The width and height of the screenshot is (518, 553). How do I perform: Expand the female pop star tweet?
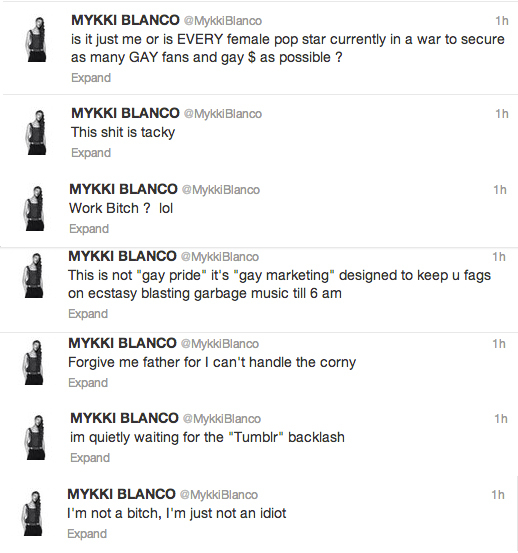click(x=91, y=78)
